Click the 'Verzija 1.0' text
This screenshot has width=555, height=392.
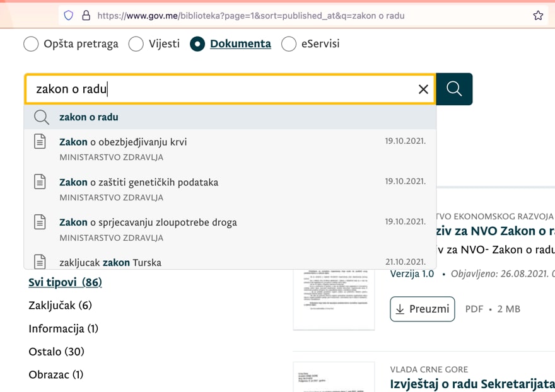click(412, 274)
